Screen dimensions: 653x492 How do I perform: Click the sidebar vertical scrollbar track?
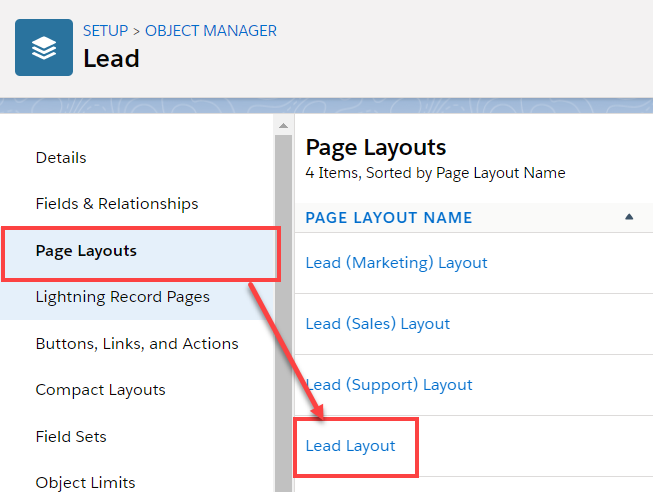(284, 300)
